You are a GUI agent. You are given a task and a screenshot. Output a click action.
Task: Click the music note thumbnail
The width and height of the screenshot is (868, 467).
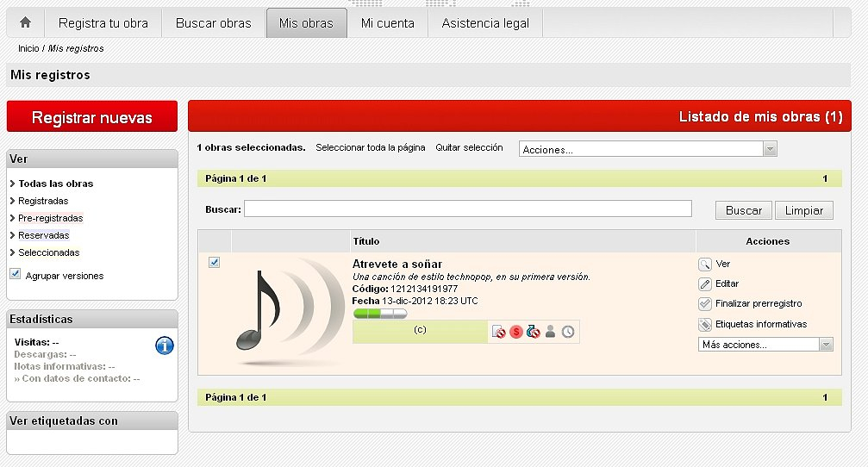(x=289, y=311)
